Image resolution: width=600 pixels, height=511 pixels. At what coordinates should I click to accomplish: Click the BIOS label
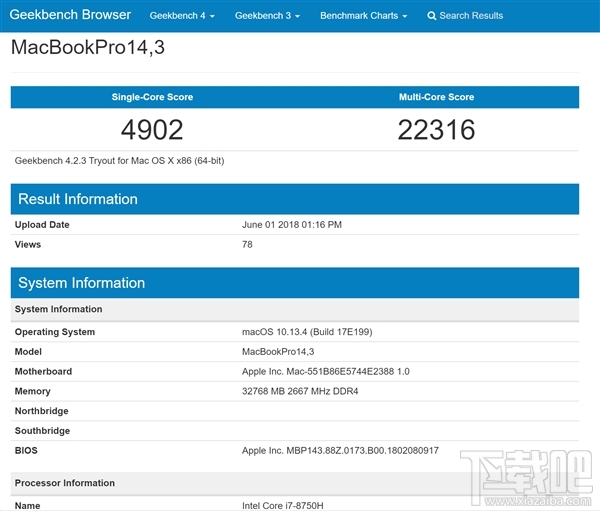[x=26, y=451]
